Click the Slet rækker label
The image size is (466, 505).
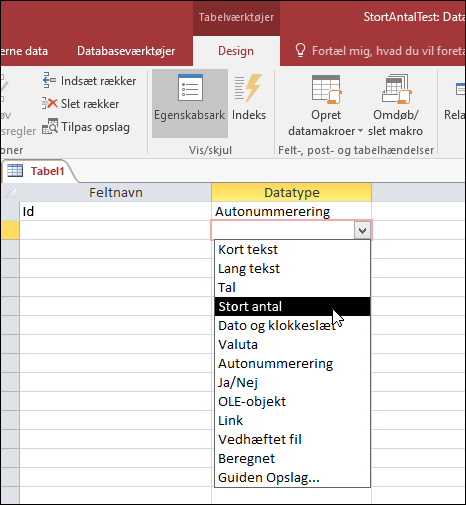click(90, 104)
